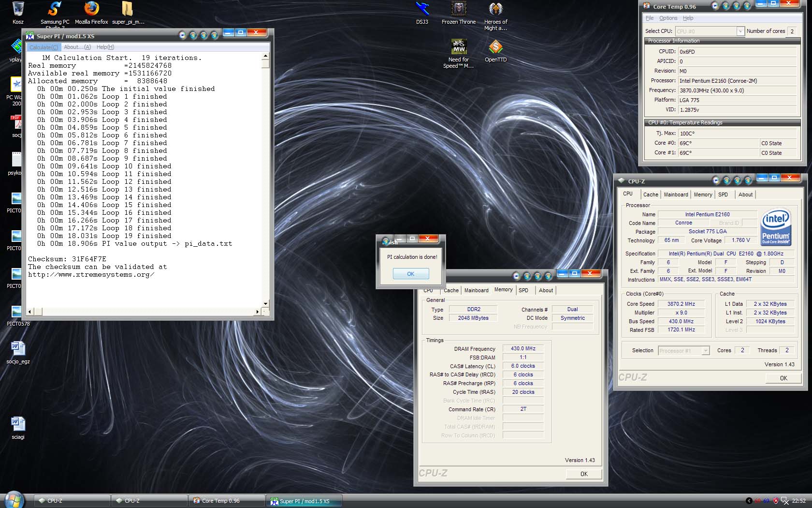The width and height of the screenshot is (812, 508).
Task: Switch to Mainboard tab in CPU-Z CPU window
Action: point(676,194)
